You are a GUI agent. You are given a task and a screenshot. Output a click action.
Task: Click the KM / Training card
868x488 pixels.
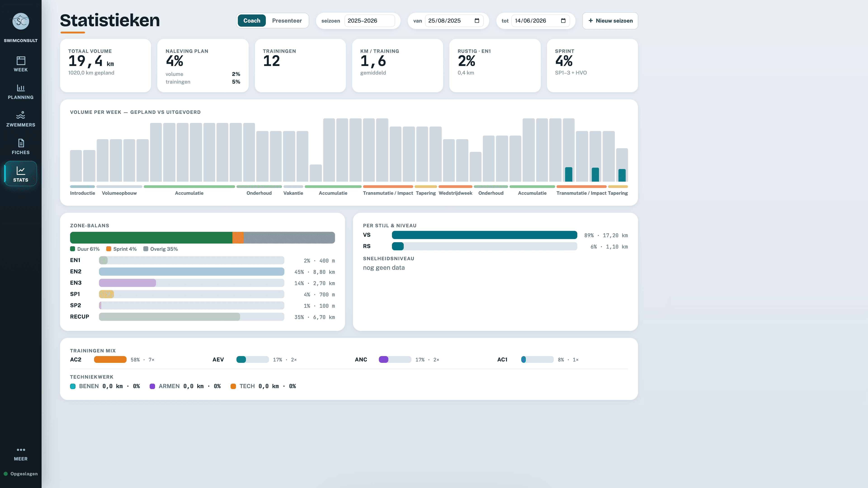pyautogui.click(x=398, y=65)
